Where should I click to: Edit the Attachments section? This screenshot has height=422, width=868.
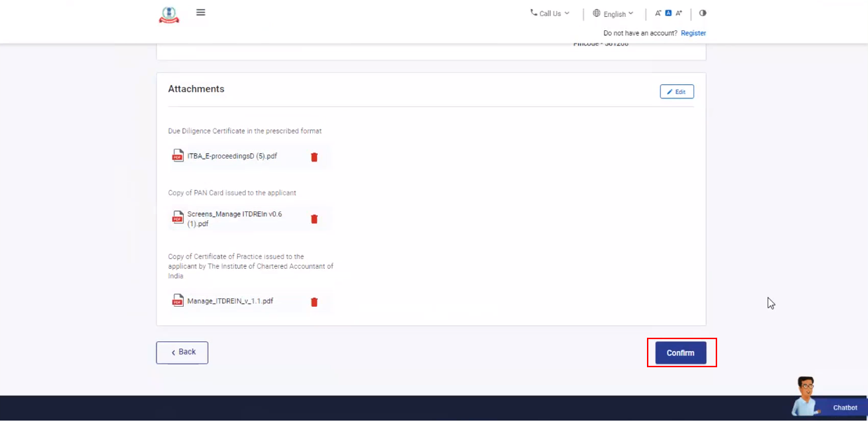676,92
